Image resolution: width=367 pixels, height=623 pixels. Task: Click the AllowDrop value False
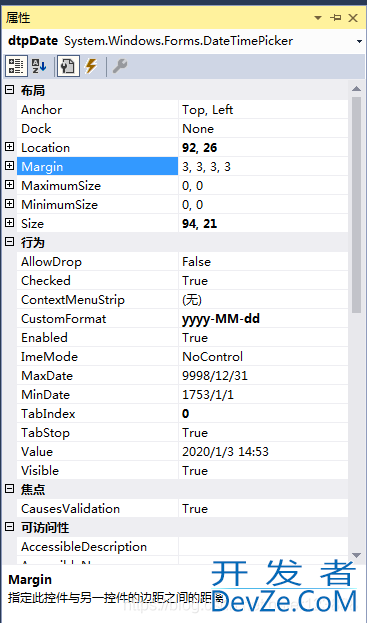point(197,262)
